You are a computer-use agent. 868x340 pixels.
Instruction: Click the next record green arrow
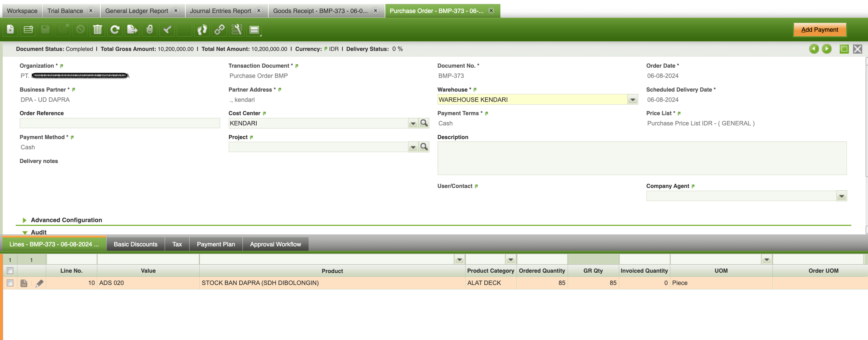click(x=826, y=49)
